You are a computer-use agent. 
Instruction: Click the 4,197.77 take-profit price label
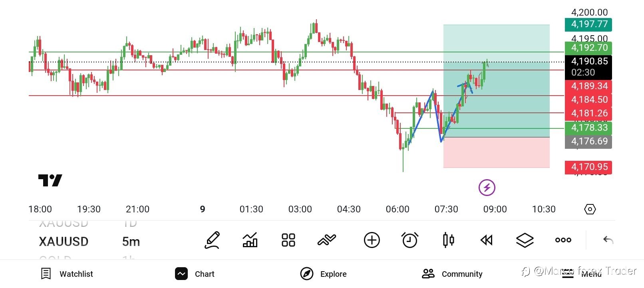tap(588, 24)
